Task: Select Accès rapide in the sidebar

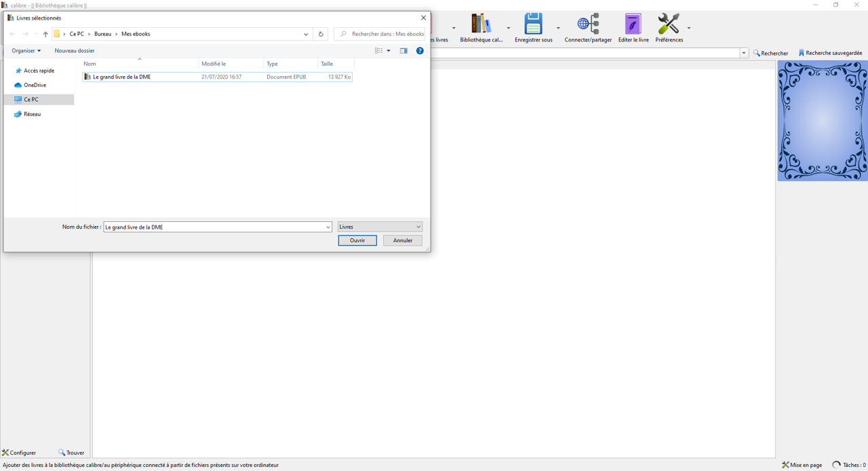Action: pos(39,71)
